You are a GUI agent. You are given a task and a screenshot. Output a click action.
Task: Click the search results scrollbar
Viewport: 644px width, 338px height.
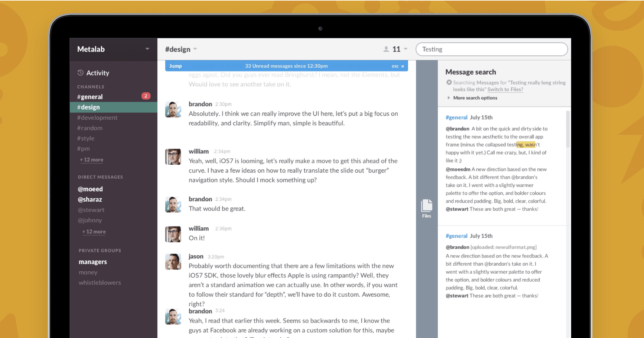pyautogui.click(x=568, y=130)
